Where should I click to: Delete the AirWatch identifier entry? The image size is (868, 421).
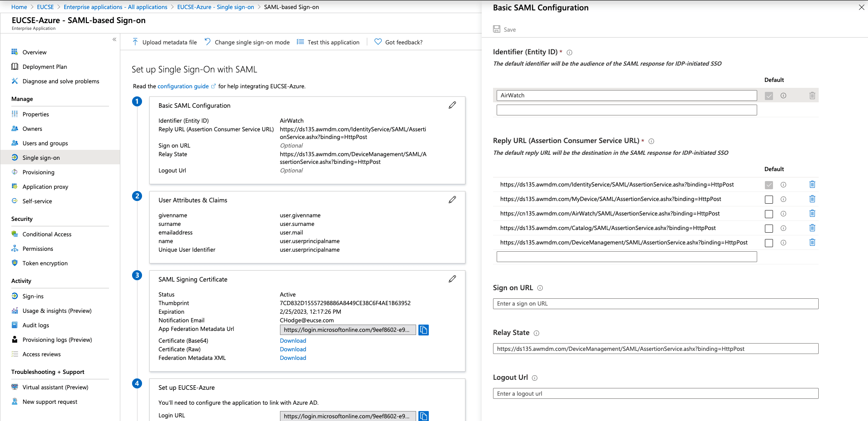[812, 96]
